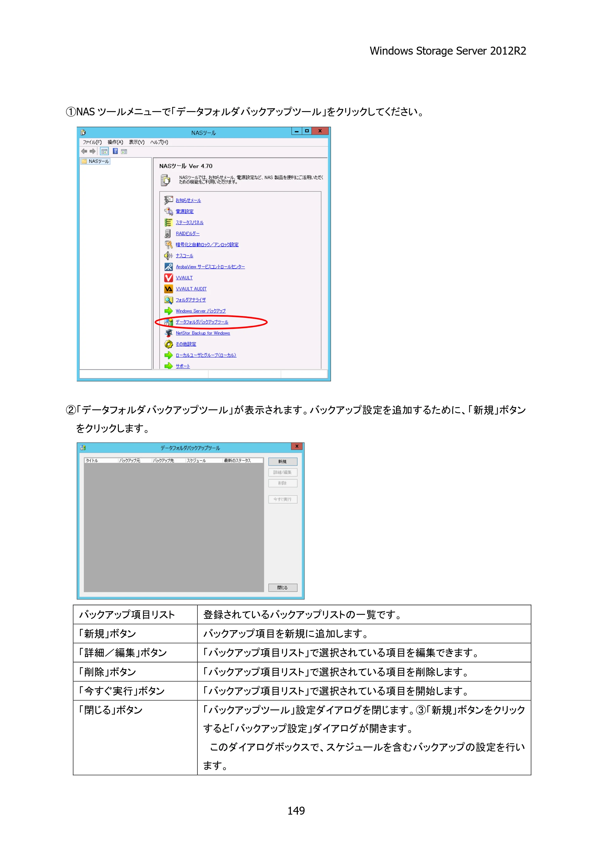Click the blue help icon in toolbar
The height and width of the screenshot is (868, 614).
[115, 151]
